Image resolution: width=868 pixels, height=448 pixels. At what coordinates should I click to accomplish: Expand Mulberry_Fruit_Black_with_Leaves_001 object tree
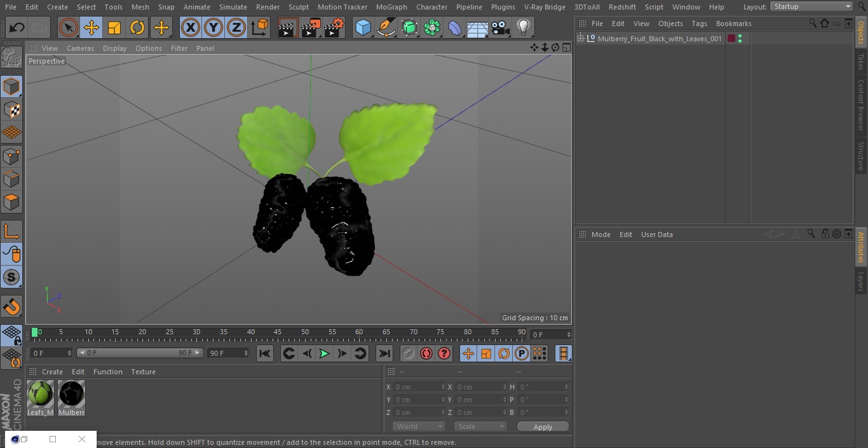[580, 39]
